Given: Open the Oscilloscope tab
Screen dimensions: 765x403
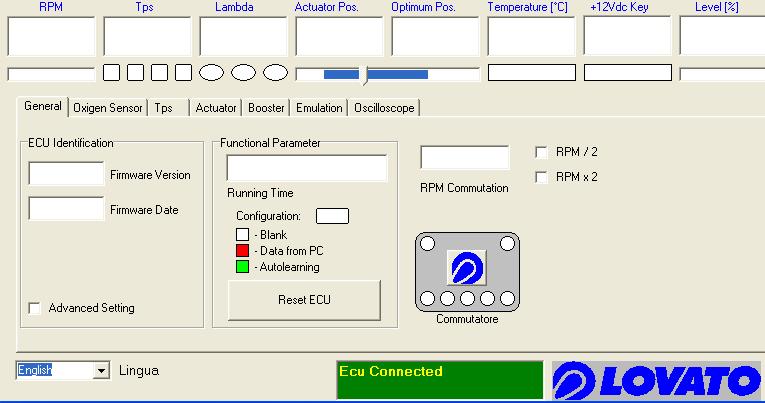Looking at the screenshot, I should [x=384, y=108].
